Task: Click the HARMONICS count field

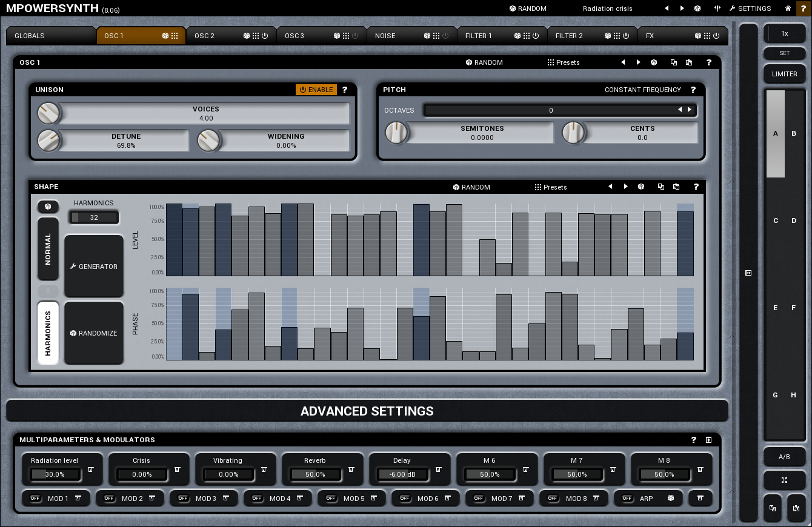Action: click(x=94, y=217)
